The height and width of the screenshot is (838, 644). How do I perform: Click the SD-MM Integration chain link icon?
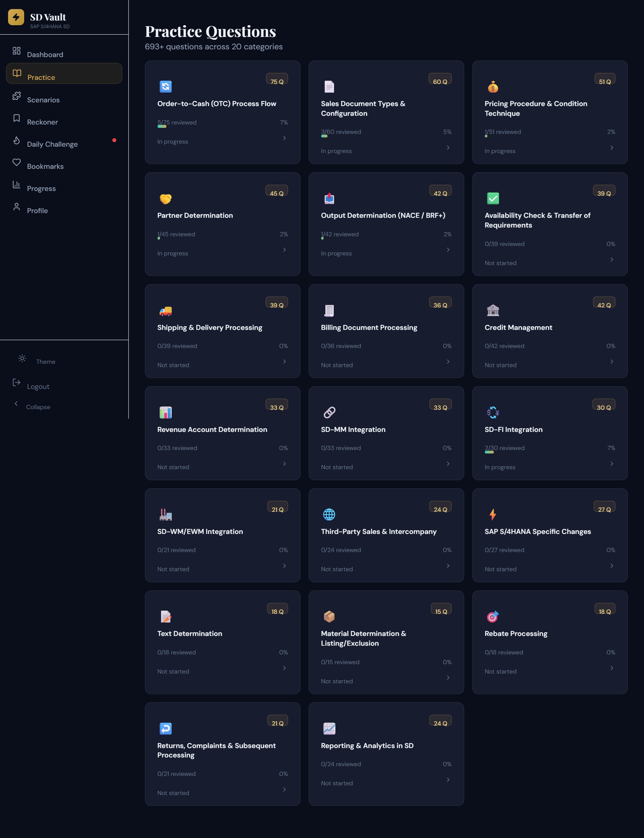point(329,413)
